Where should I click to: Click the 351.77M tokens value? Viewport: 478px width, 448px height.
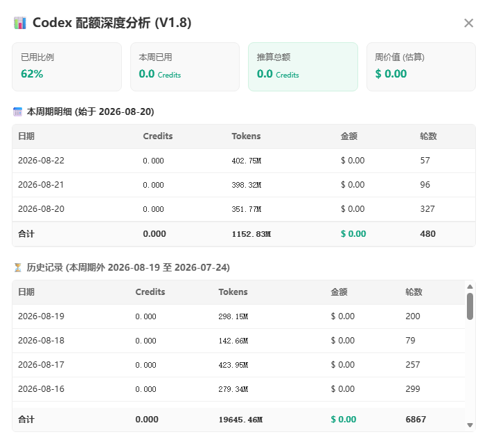(247, 209)
